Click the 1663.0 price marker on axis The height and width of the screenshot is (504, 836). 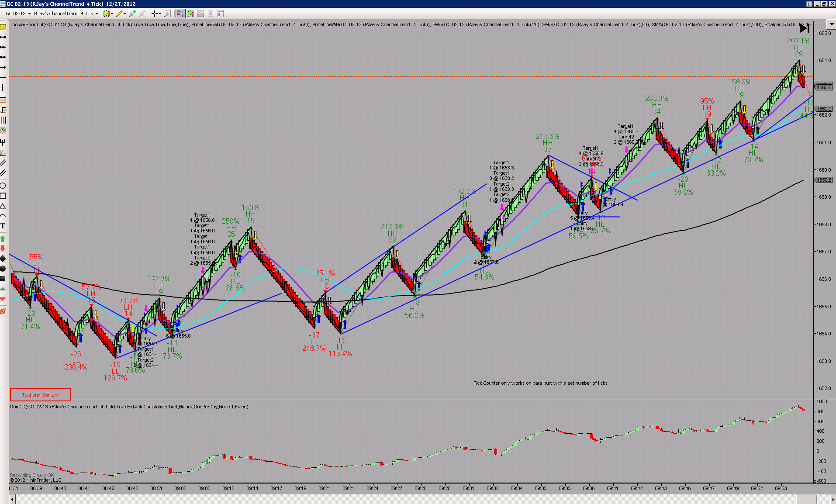click(x=824, y=87)
